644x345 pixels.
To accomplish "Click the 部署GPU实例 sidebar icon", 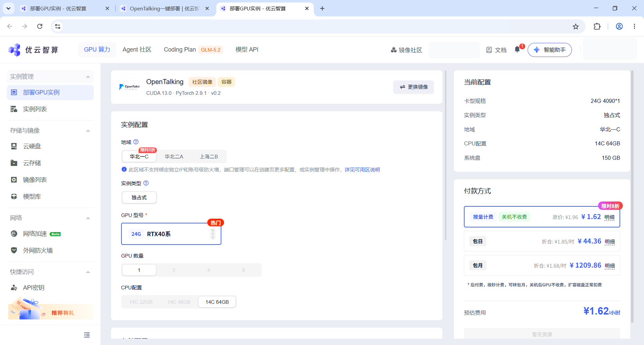I will click(x=14, y=92).
